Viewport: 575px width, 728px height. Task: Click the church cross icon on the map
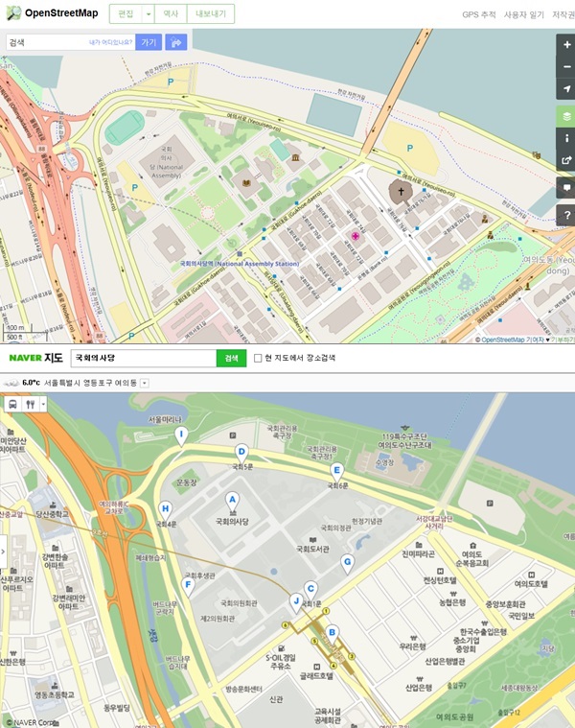401,191
